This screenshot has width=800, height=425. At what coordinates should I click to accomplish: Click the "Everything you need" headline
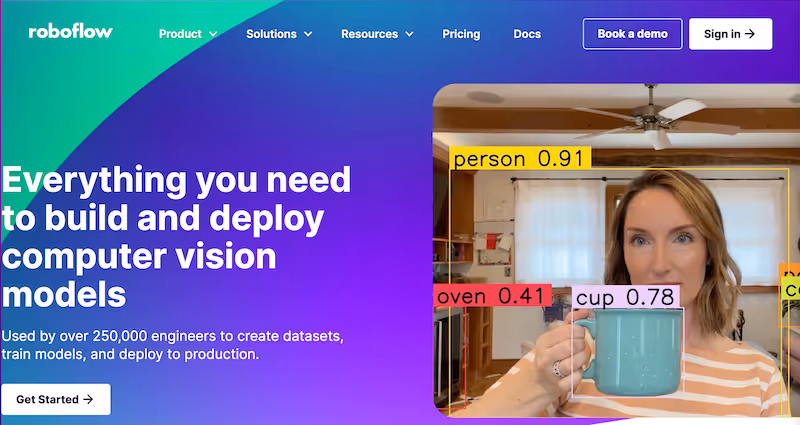[177, 180]
